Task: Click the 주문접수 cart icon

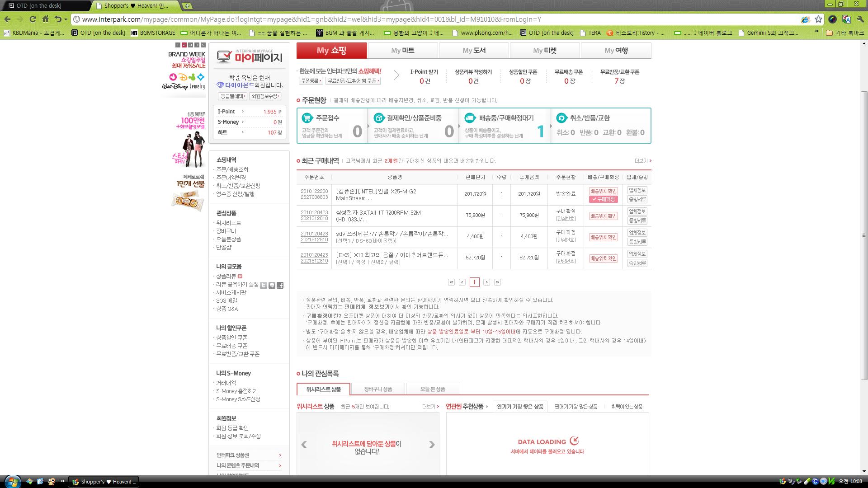Action: tap(307, 118)
